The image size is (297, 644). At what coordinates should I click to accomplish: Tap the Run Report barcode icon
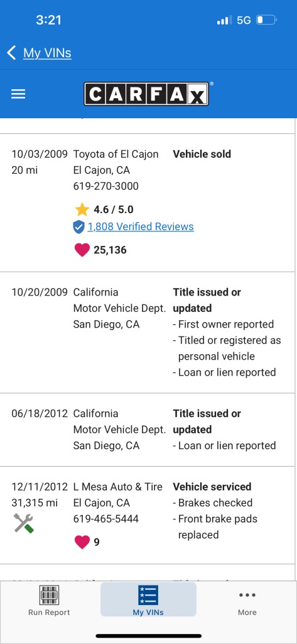click(49, 595)
